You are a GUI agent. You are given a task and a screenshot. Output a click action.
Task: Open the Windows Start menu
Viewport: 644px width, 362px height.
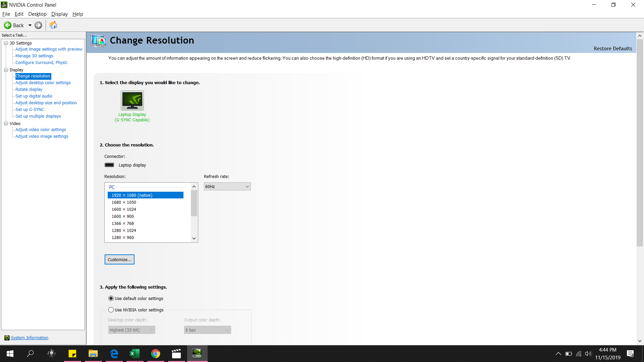[10, 354]
